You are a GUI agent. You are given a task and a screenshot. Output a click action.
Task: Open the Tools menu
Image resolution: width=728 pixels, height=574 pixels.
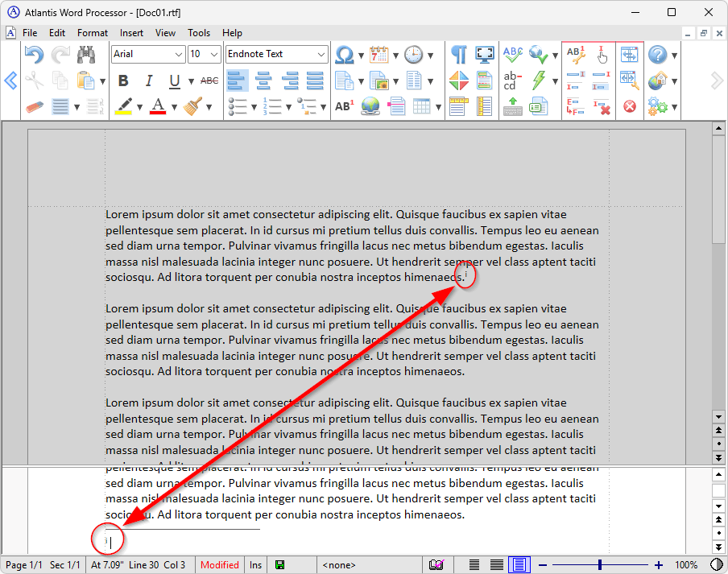click(199, 33)
